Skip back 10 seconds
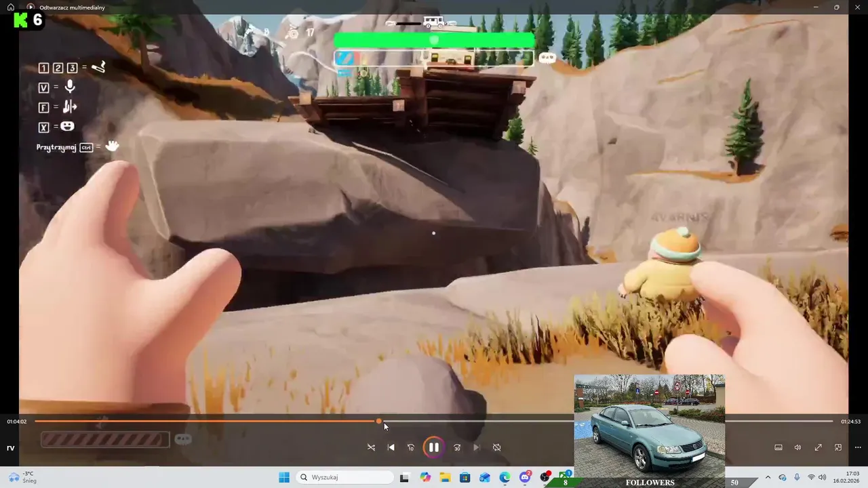The image size is (868, 488). click(410, 447)
